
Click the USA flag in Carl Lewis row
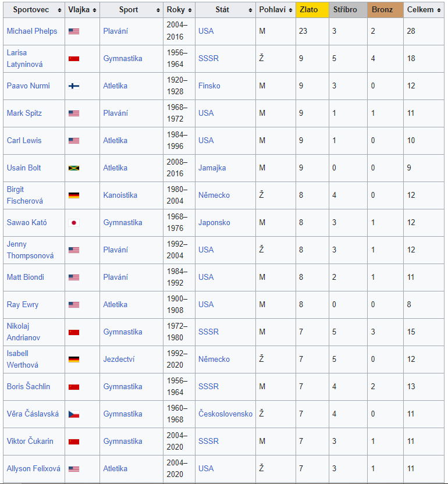click(74, 141)
